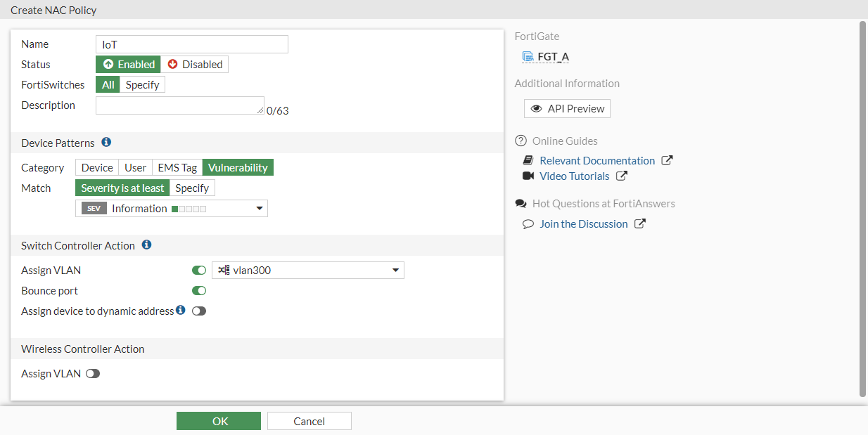Click the speech bubble icon beside Join the Discussion
The width and height of the screenshot is (868, 435).
(x=528, y=223)
